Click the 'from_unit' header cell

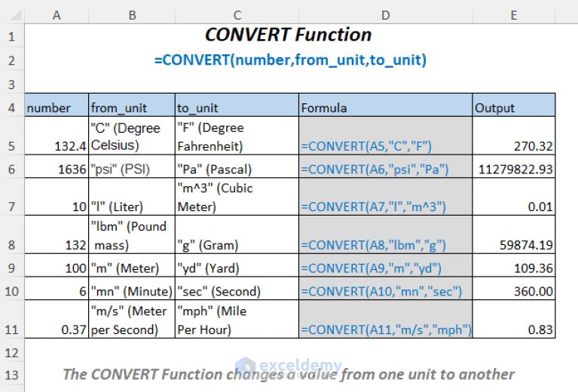click(x=132, y=105)
